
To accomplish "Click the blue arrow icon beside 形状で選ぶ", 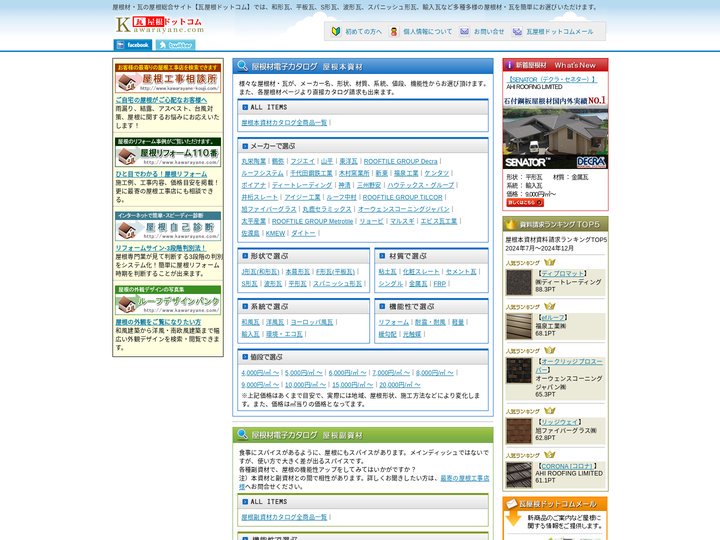I will (245, 256).
